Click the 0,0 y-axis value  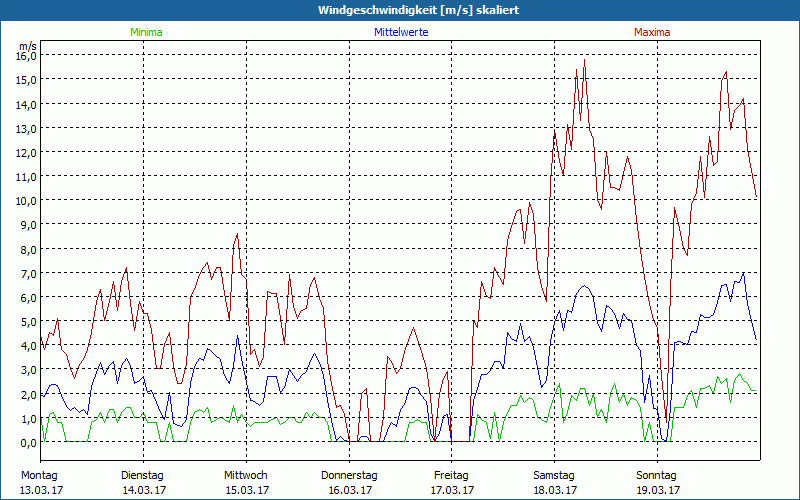(28, 443)
